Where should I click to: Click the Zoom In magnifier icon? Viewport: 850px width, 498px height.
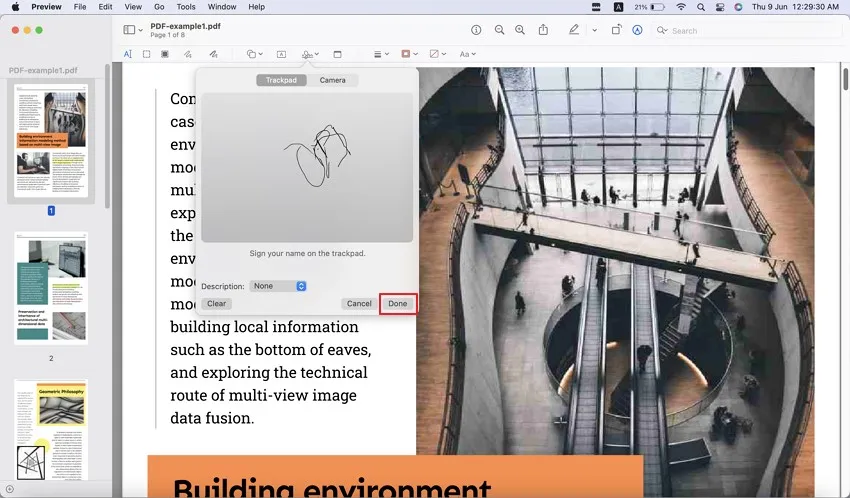coord(522,31)
